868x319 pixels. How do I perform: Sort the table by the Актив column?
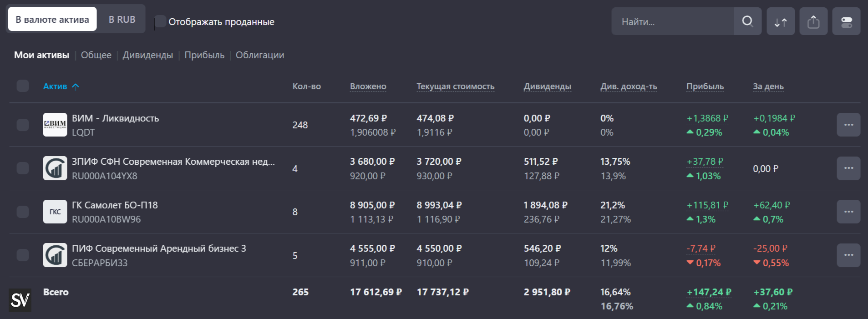[x=55, y=86]
